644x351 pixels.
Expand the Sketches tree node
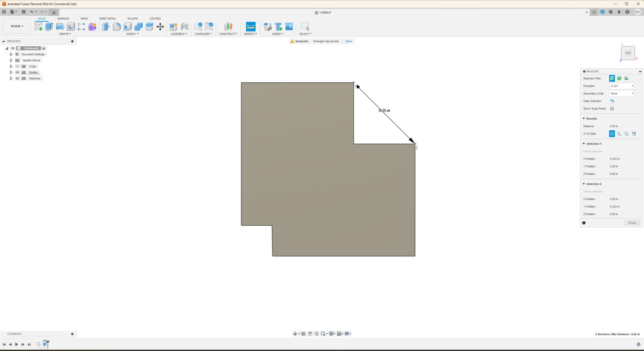pos(11,78)
